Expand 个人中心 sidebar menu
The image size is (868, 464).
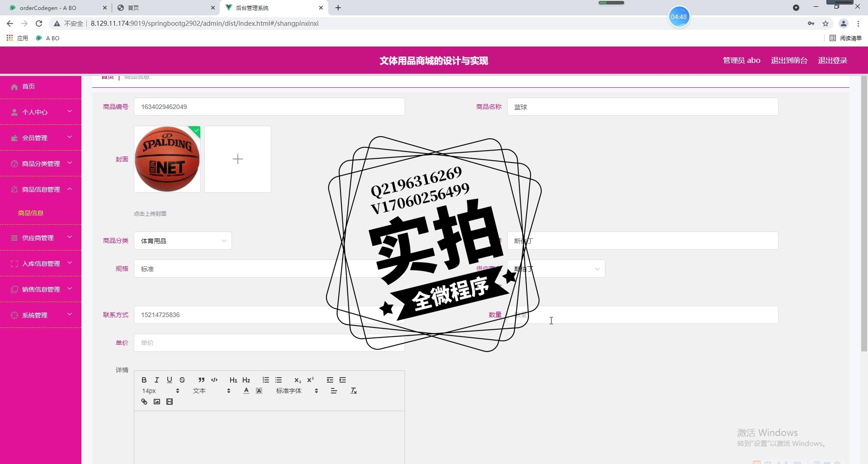[41, 112]
